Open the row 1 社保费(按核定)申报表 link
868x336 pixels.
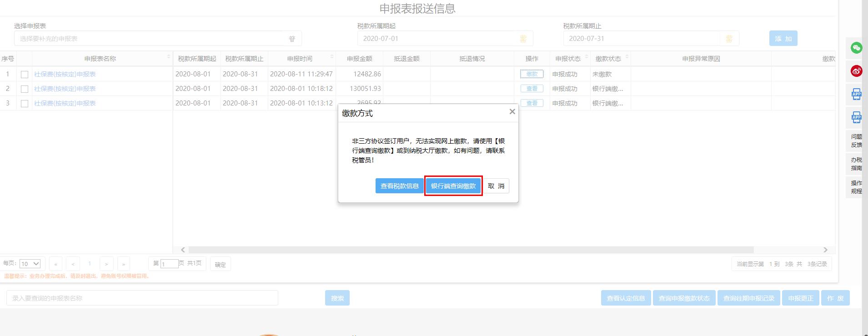click(65, 74)
